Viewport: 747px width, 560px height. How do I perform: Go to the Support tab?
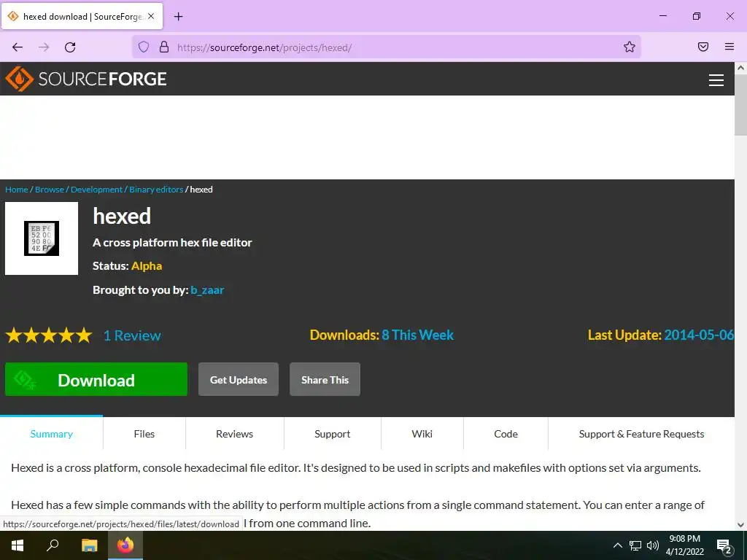[333, 434]
